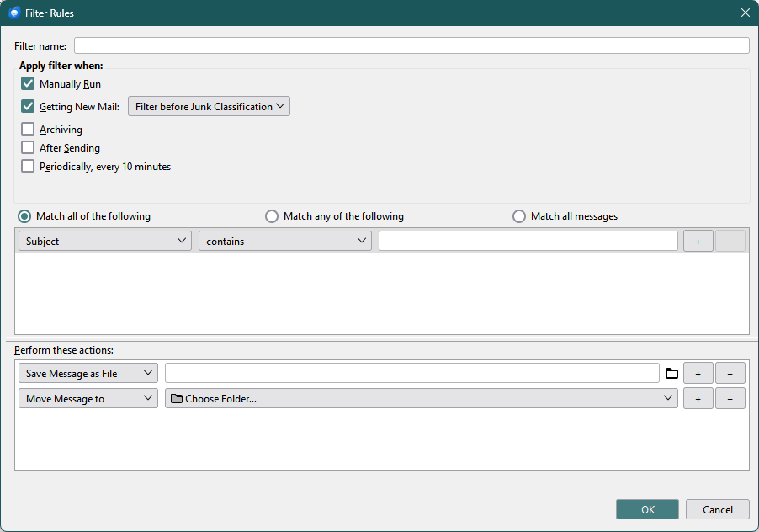
Task: Check the After Sending option
Action: click(x=29, y=148)
